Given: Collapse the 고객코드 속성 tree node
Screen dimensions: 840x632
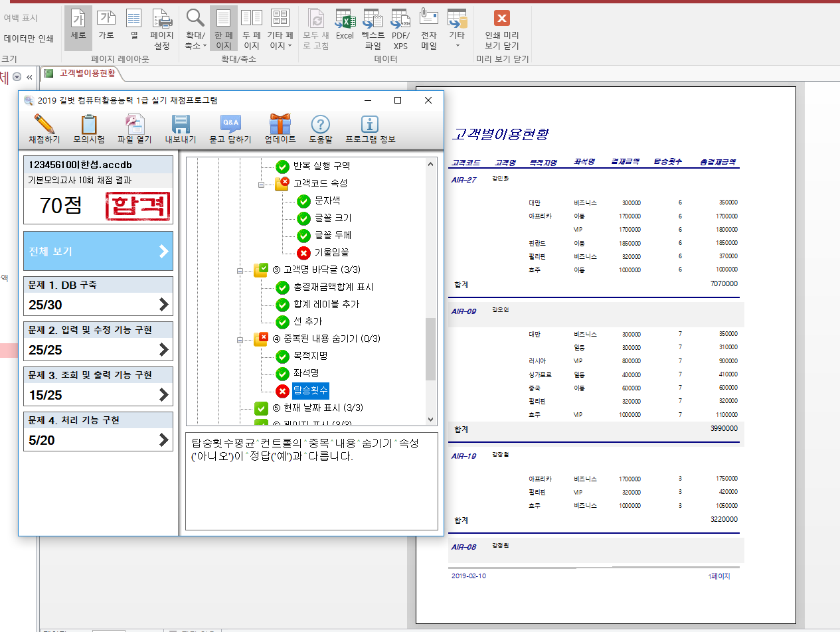Looking at the screenshot, I should [262, 183].
